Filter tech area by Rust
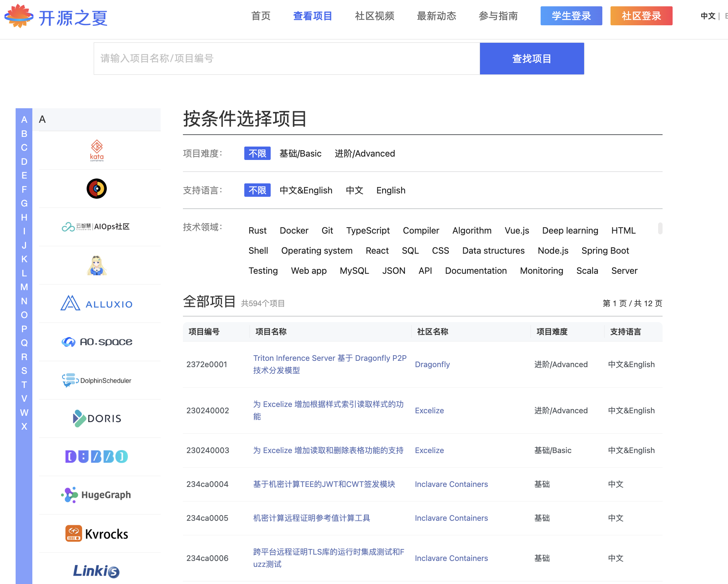This screenshot has width=728, height=584. point(258,230)
